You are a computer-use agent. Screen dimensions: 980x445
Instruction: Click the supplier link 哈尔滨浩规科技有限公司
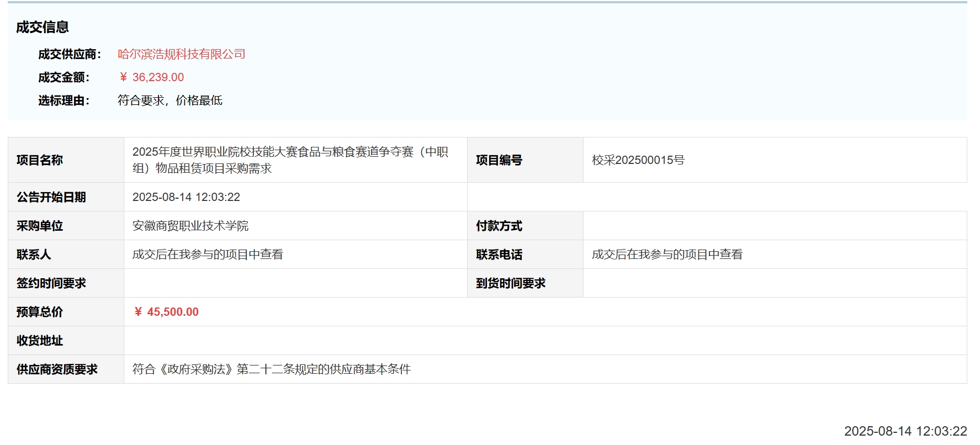181,54
